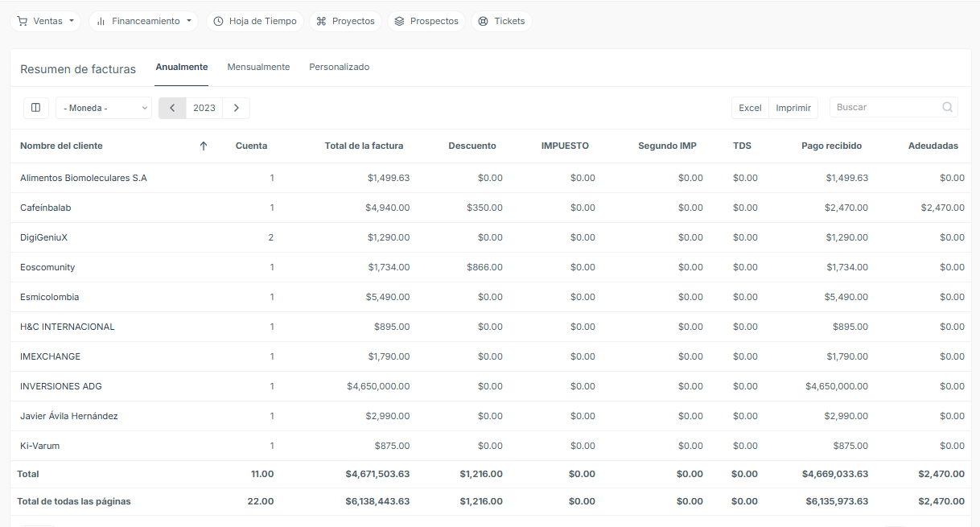Click the Prospectos layers icon
Screen dimensions: 980x527
399,21
